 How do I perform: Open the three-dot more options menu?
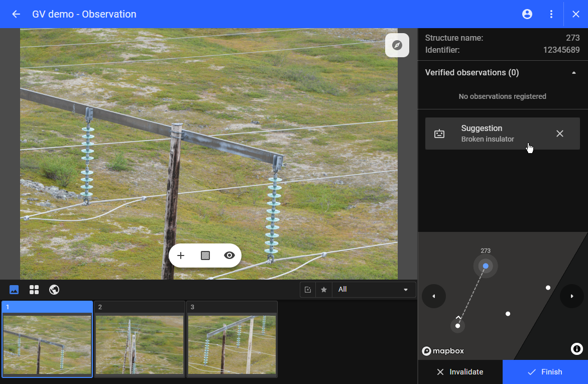pyautogui.click(x=551, y=14)
